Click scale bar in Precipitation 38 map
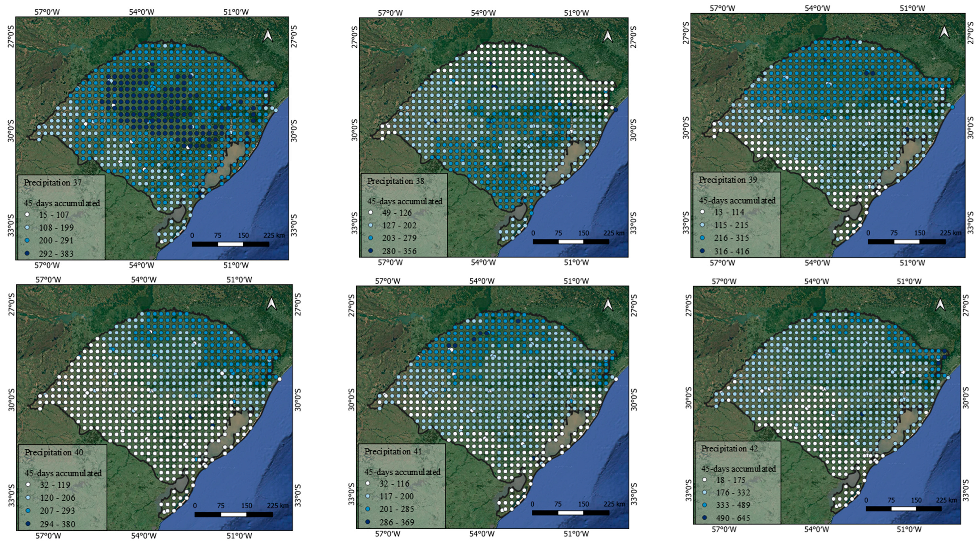 coord(571,242)
